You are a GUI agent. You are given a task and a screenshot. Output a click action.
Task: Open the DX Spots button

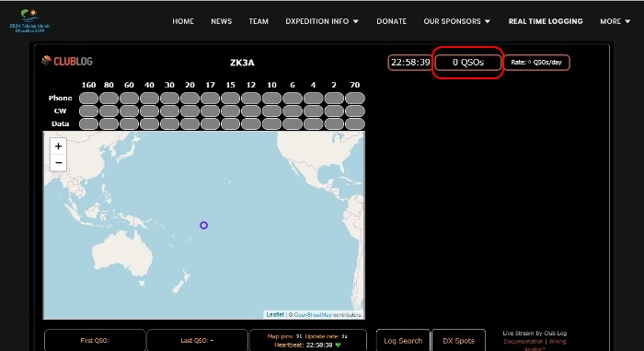point(458,341)
